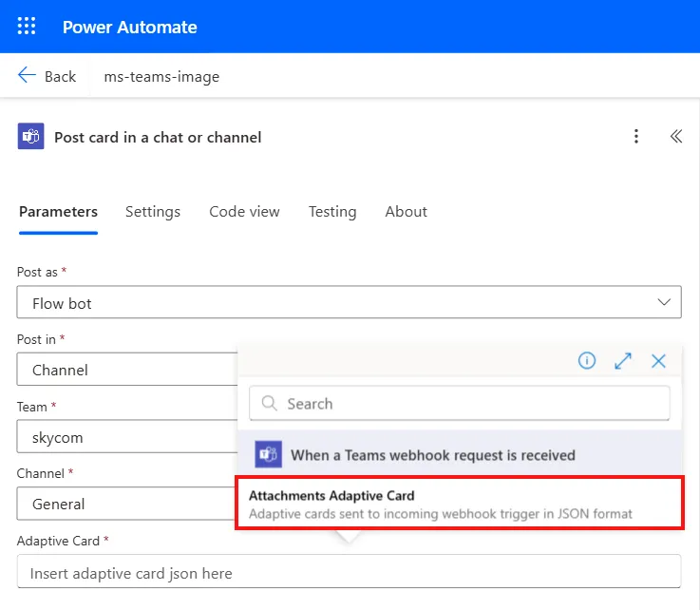The image size is (700, 610).
Task: Click the Teams connector icon beside Post card title
Action: [30, 136]
